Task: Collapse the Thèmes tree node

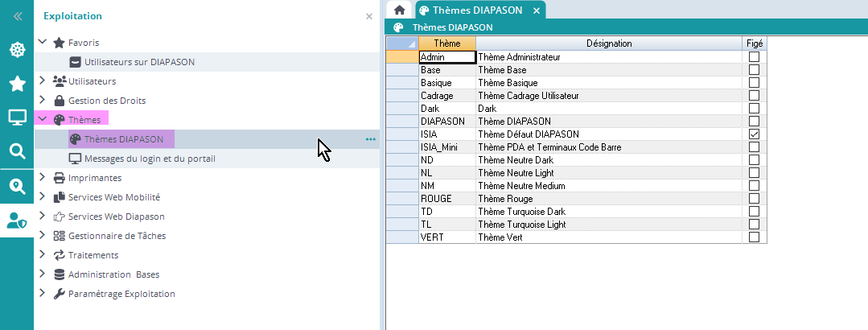Action: pyautogui.click(x=43, y=120)
